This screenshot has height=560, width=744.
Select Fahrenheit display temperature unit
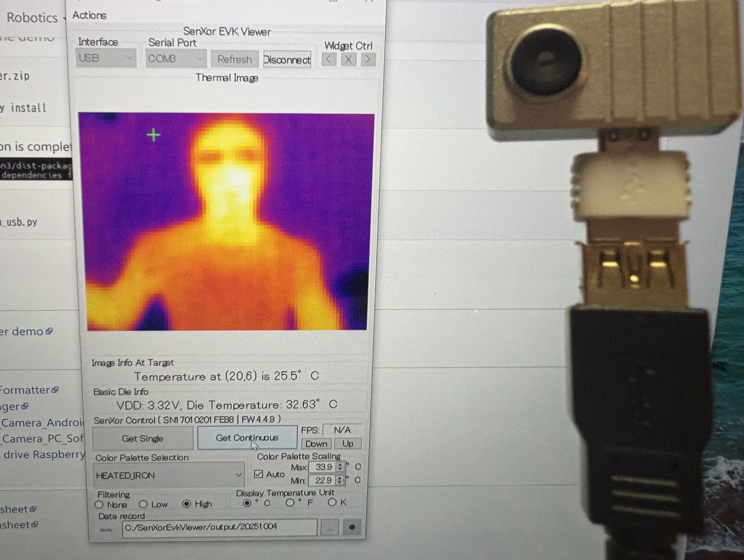290,503
